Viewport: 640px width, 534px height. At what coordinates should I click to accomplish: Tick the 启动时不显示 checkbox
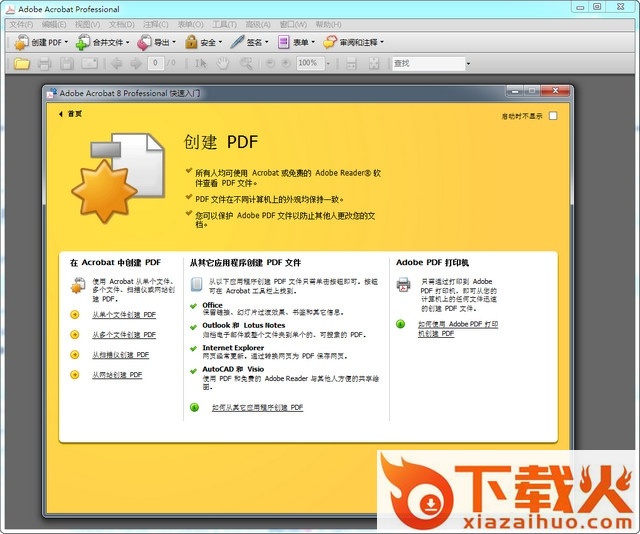coord(553,116)
